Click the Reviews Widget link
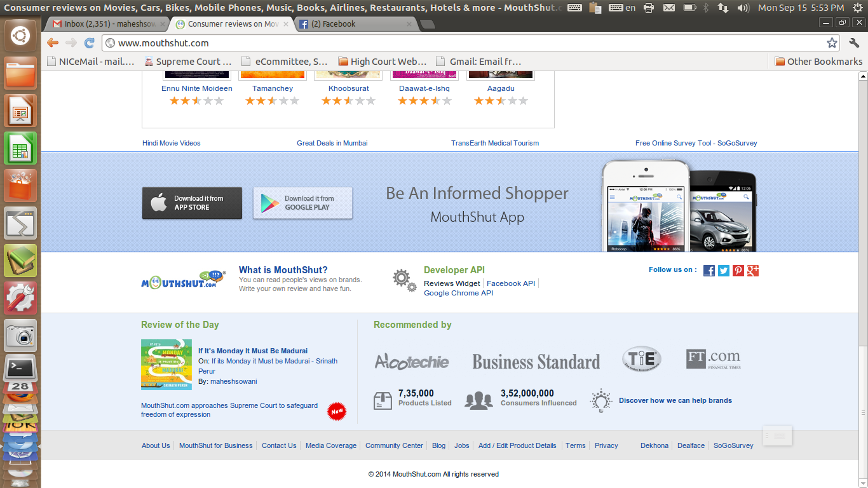Viewport: 868px width, 488px height. pyautogui.click(x=452, y=283)
